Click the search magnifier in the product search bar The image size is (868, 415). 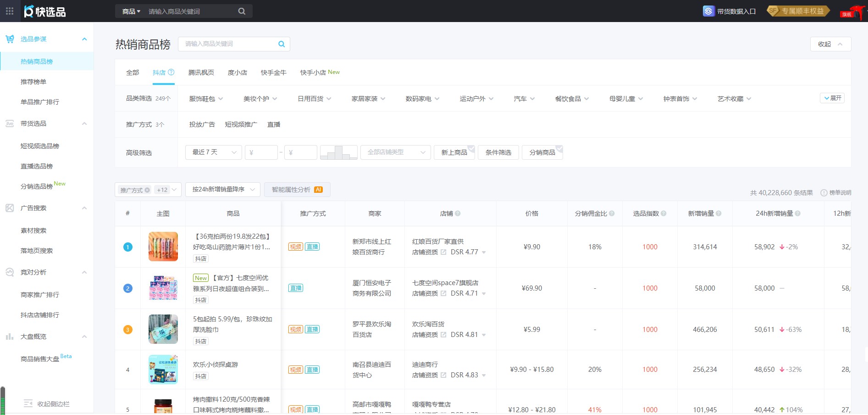[242, 11]
